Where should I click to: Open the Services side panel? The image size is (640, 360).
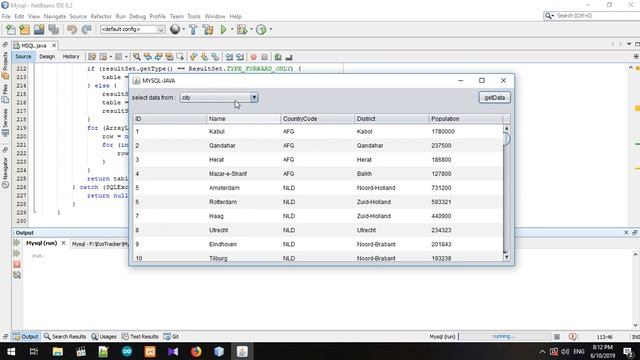click(5, 122)
